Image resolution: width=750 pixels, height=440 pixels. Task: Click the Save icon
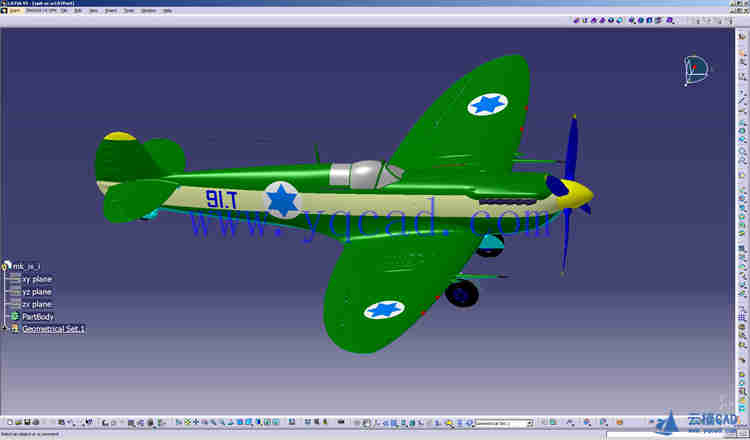click(x=27, y=423)
